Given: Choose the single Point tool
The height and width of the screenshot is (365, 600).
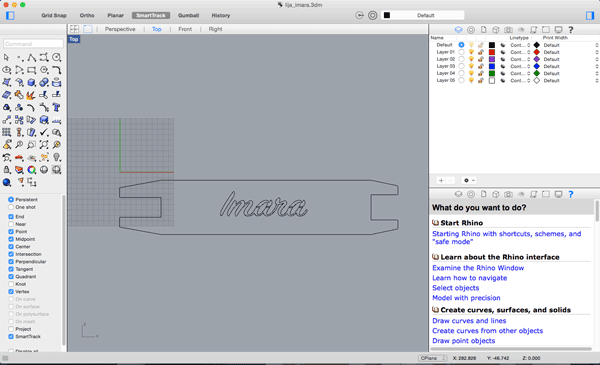Looking at the screenshot, I should [x=19, y=57].
